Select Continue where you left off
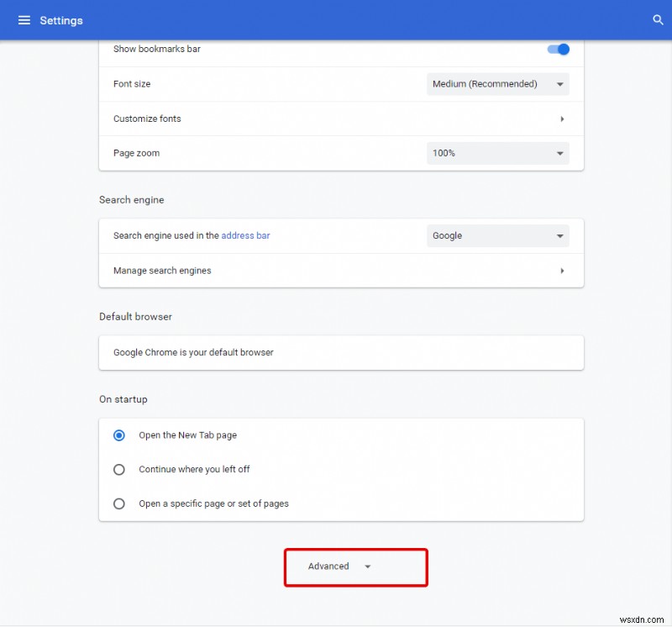 pos(119,469)
